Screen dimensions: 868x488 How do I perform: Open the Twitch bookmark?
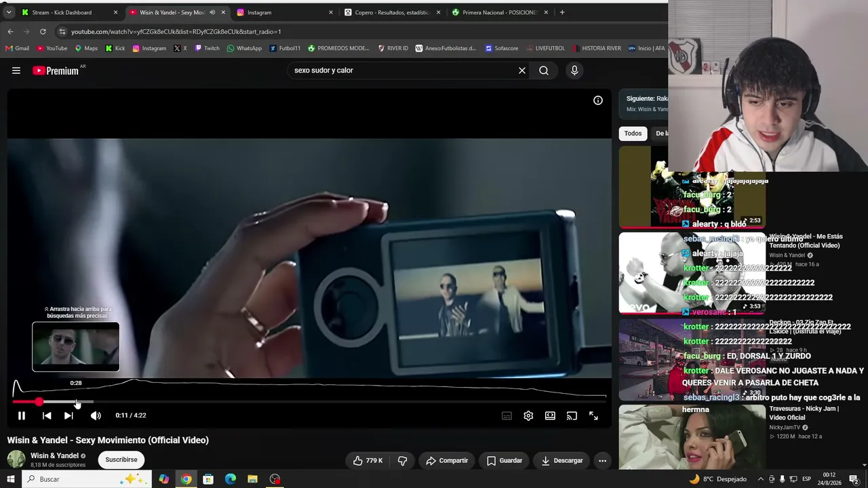tap(208, 48)
